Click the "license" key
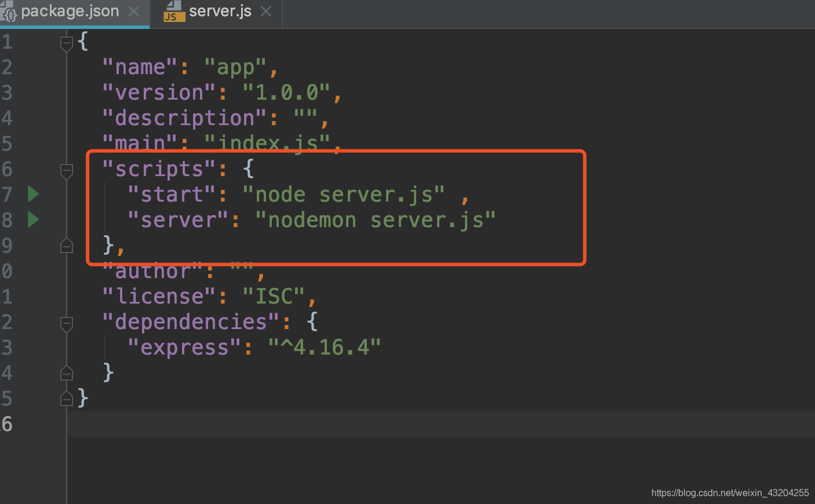 (159, 297)
